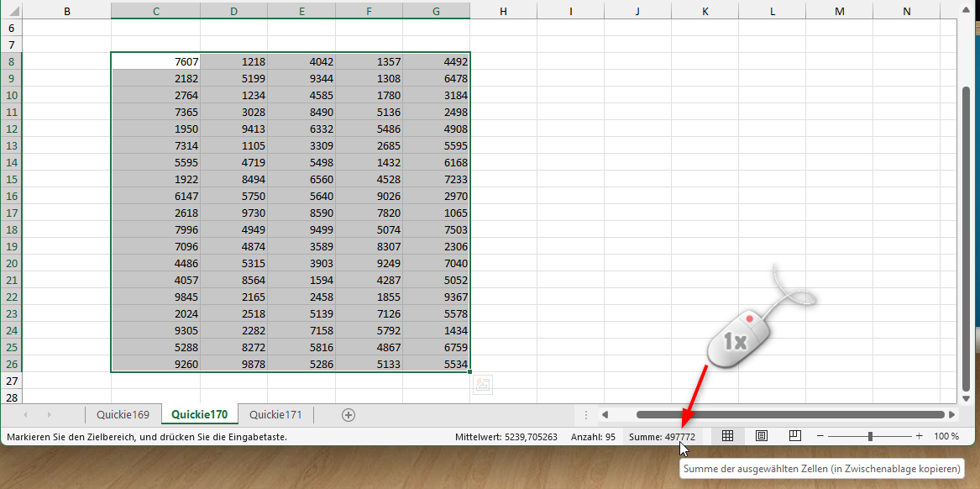Select cell containing 7607
980x489 pixels.
point(155,61)
